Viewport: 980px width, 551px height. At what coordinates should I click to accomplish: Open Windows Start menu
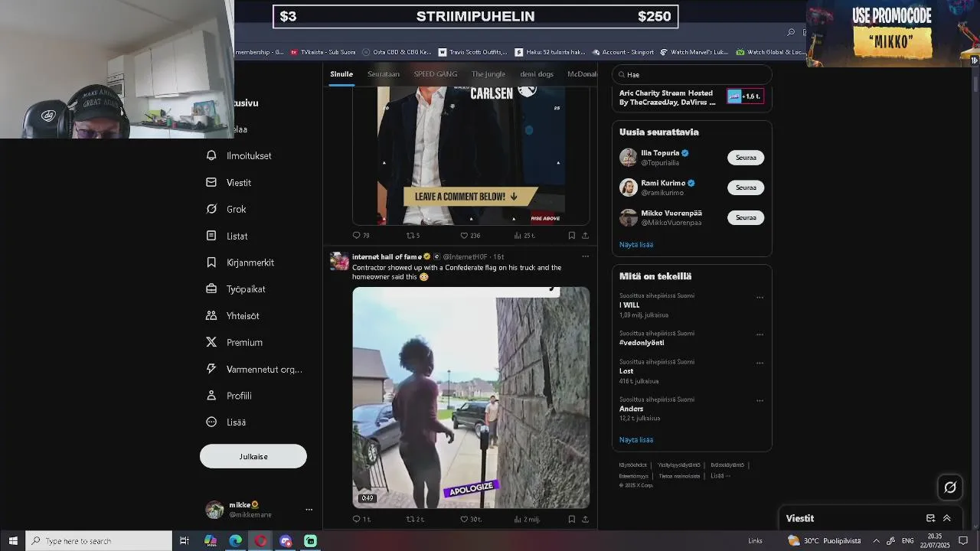[x=13, y=541]
